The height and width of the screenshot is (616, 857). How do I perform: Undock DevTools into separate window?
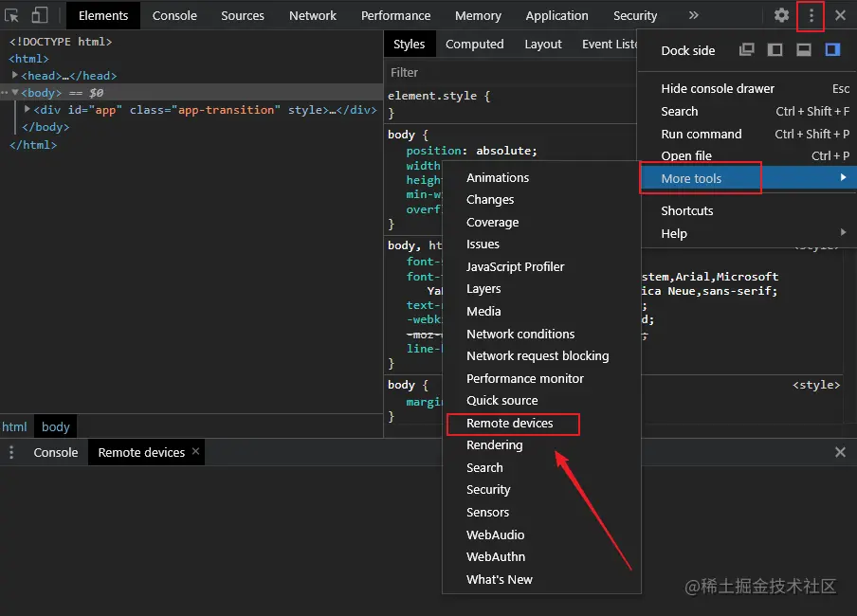747,50
